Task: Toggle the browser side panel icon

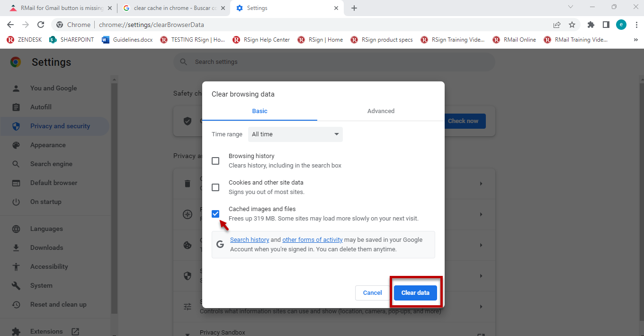Action: coord(606,25)
